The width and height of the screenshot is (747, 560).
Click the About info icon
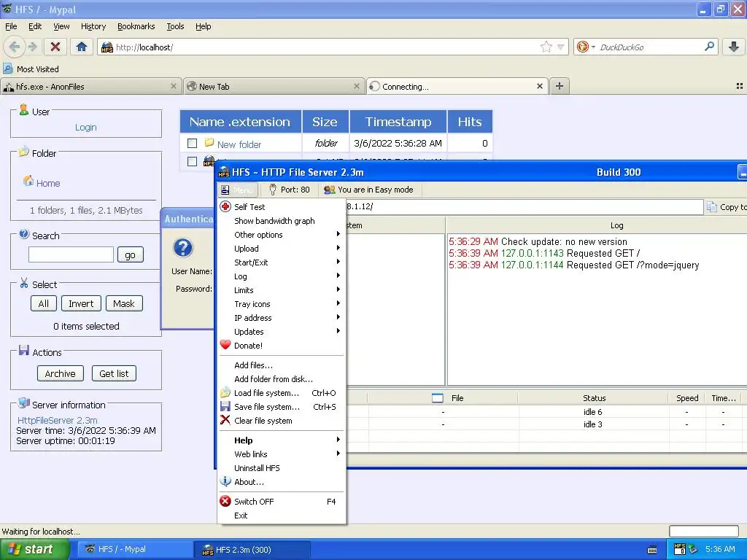click(x=225, y=481)
